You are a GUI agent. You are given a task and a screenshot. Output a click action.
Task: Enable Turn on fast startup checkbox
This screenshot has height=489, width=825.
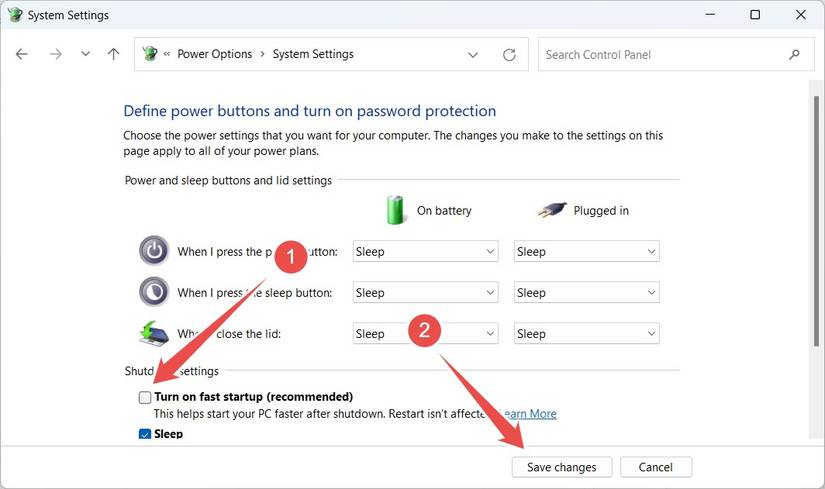[x=145, y=397]
